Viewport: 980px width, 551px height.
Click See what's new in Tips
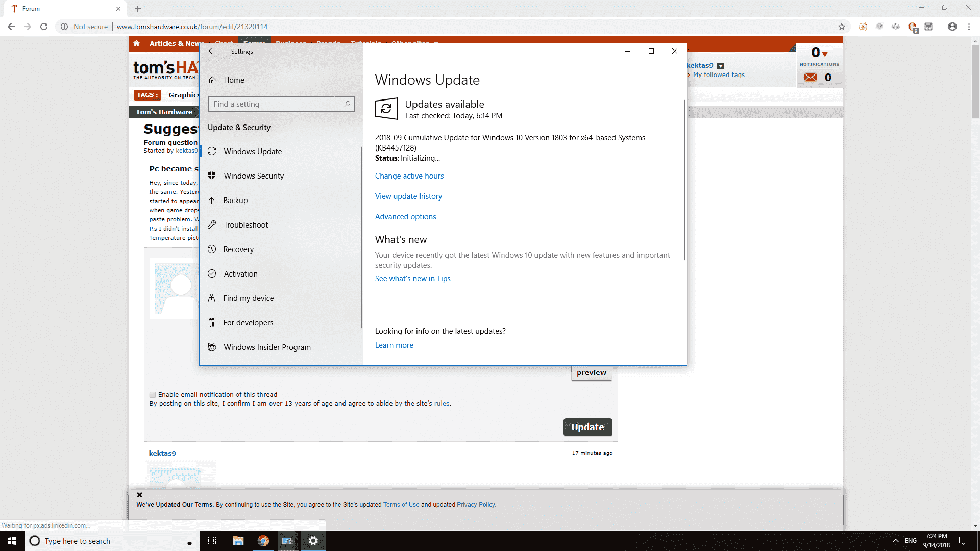coord(412,279)
